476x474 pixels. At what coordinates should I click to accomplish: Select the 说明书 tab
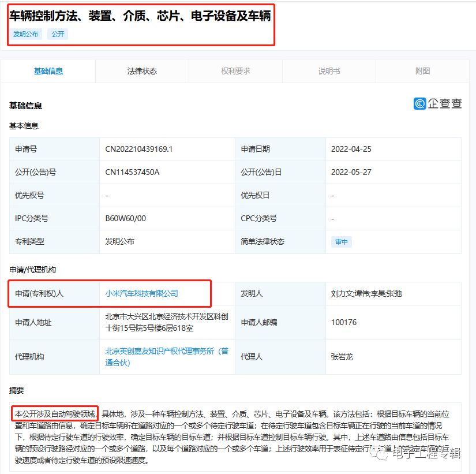coord(329,71)
